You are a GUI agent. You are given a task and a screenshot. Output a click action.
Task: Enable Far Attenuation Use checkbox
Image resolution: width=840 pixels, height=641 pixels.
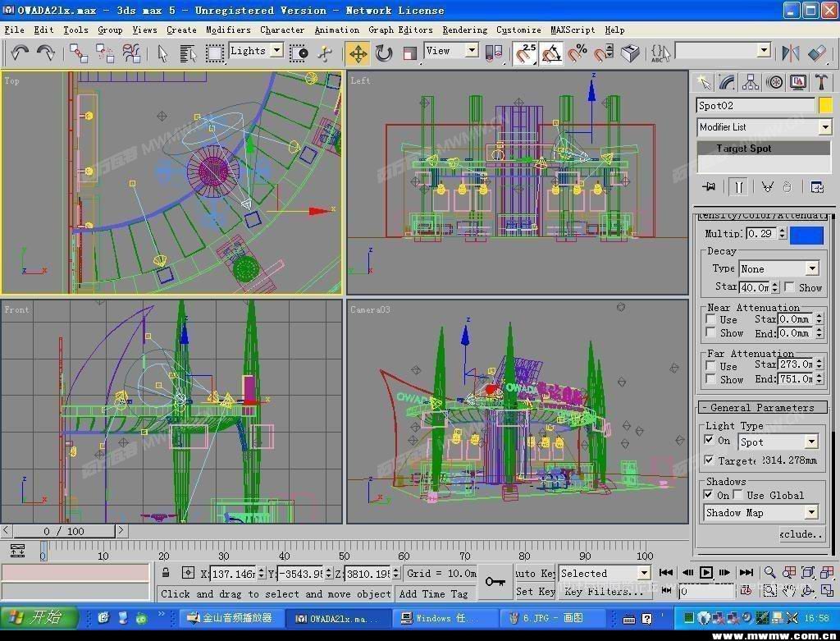coord(710,365)
